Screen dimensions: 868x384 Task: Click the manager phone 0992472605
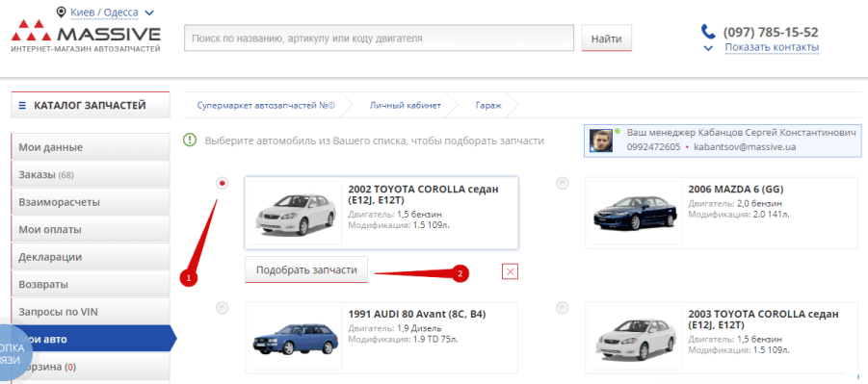click(x=653, y=147)
